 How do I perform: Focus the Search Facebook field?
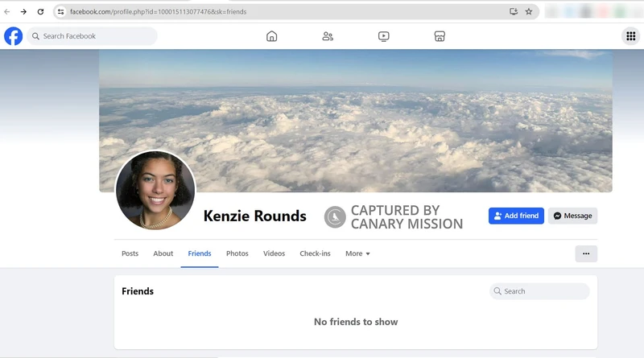click(93, 36)
